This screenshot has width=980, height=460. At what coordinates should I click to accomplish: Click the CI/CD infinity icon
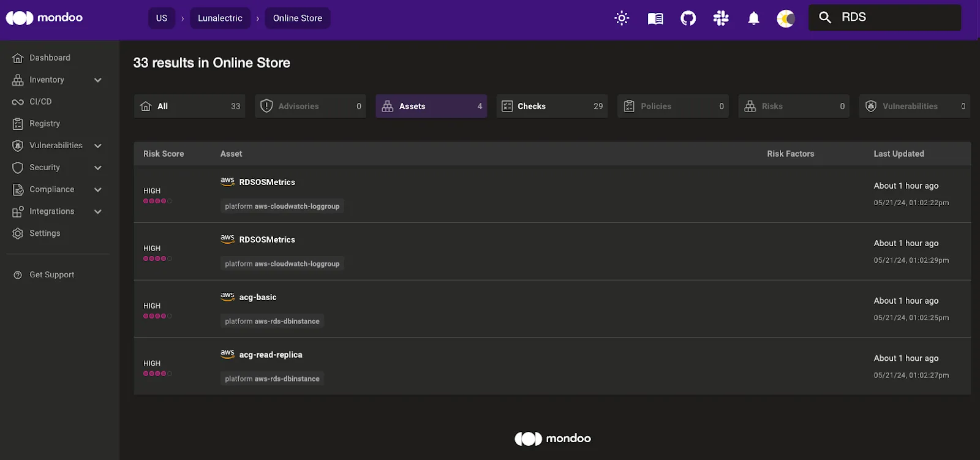click(x=18, y=102)
